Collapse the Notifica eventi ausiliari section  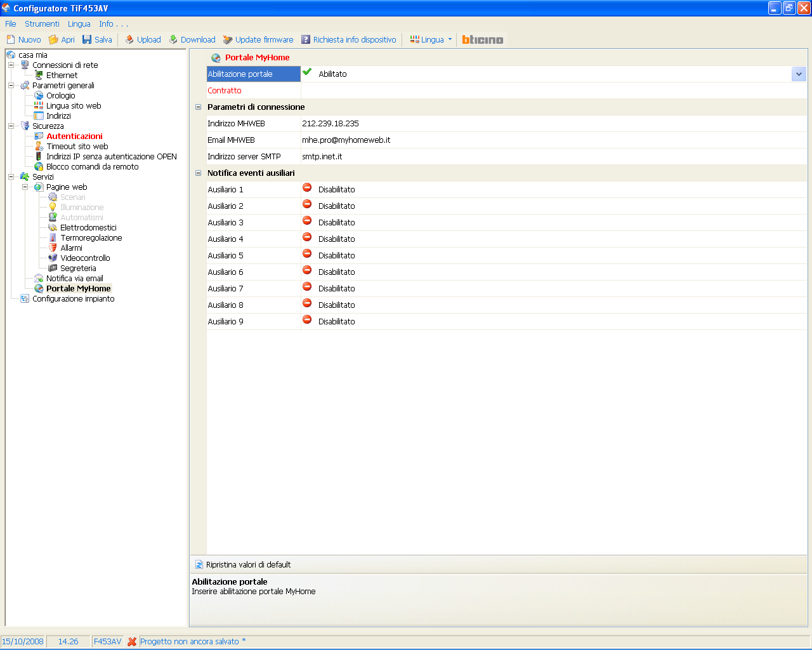click(x=198, y=173)
